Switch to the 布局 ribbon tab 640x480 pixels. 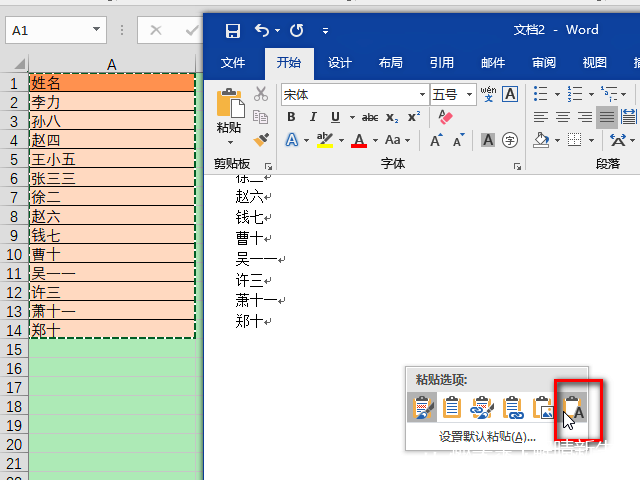pyautogui.click(x=391, y=63)
